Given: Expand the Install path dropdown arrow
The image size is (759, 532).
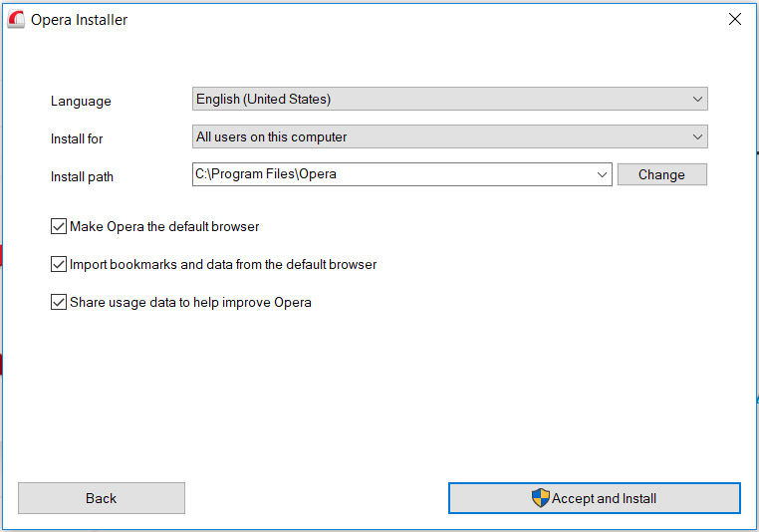Looking at the screenshot, I should (x=602, y=174).
